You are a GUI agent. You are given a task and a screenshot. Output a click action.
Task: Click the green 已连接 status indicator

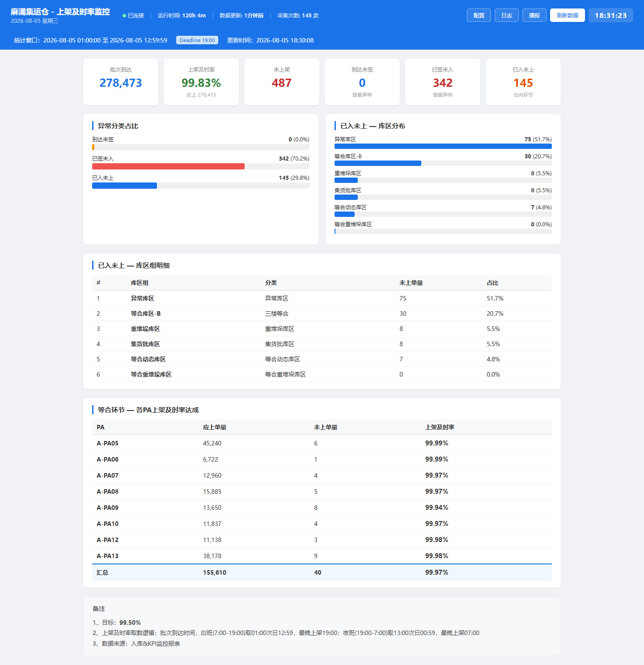(133, 16)
